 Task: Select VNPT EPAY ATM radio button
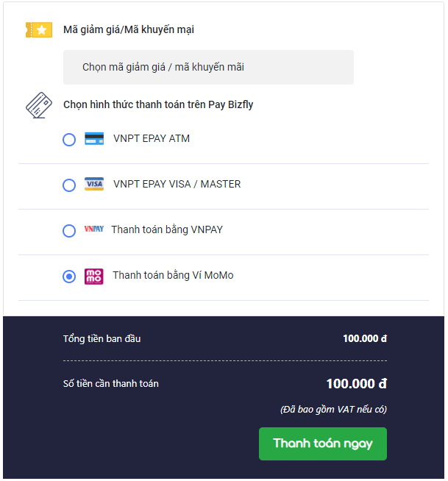point(69,140)
